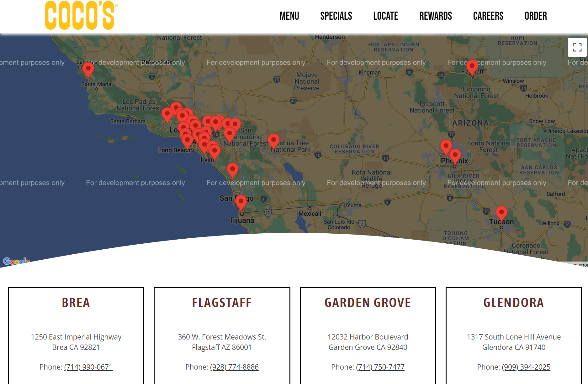
Task: Click the FLAGSTAFF location heading
Action: coord(222,303)
